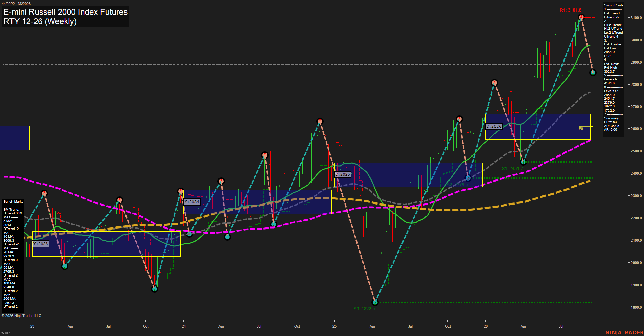644x336 pixels.
Task: Click the 2548.8 moving average value
Action: coord(8,287)
